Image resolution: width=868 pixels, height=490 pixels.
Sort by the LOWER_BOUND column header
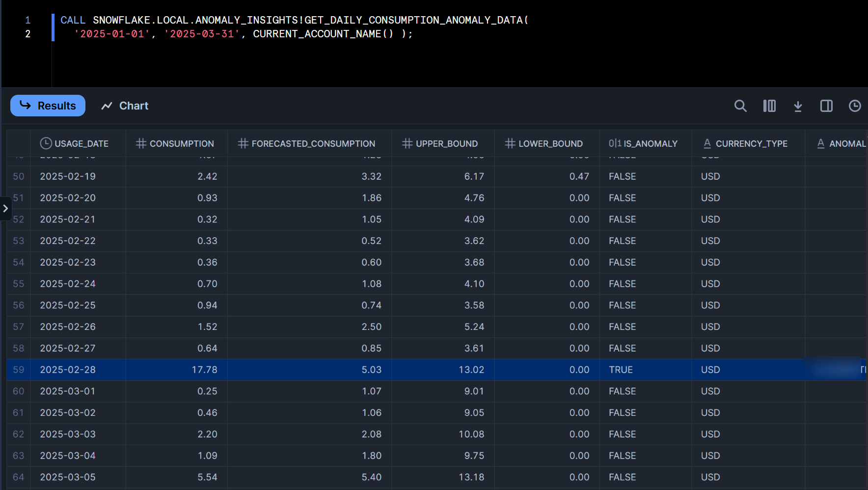click(547, 143)
